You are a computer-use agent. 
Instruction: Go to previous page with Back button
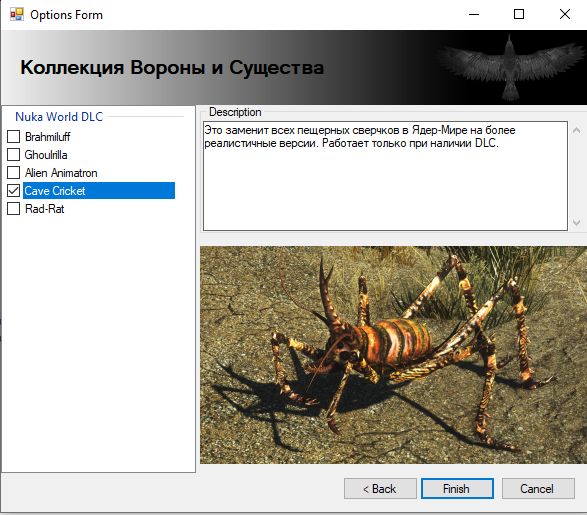click(380, 488)
